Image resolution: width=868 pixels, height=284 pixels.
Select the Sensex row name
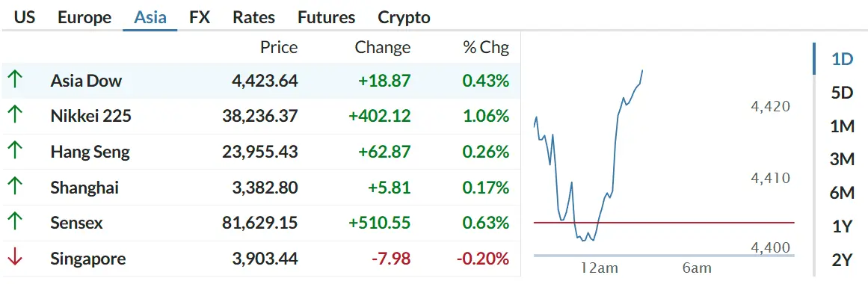pos(76,223)
